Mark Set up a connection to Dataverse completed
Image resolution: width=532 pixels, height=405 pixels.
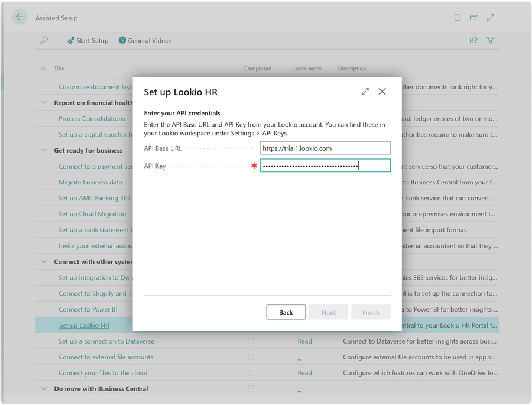click(x=251, y=341)
